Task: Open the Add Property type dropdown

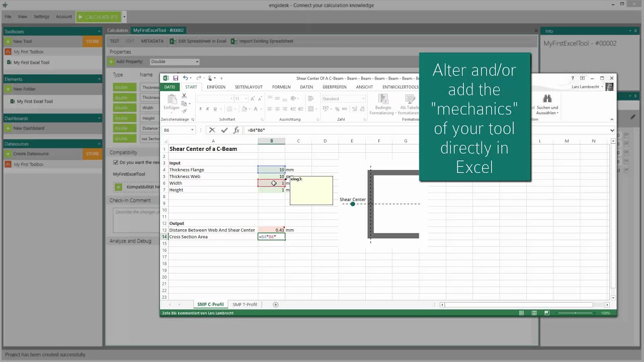Action: click(x=175, y=62)
